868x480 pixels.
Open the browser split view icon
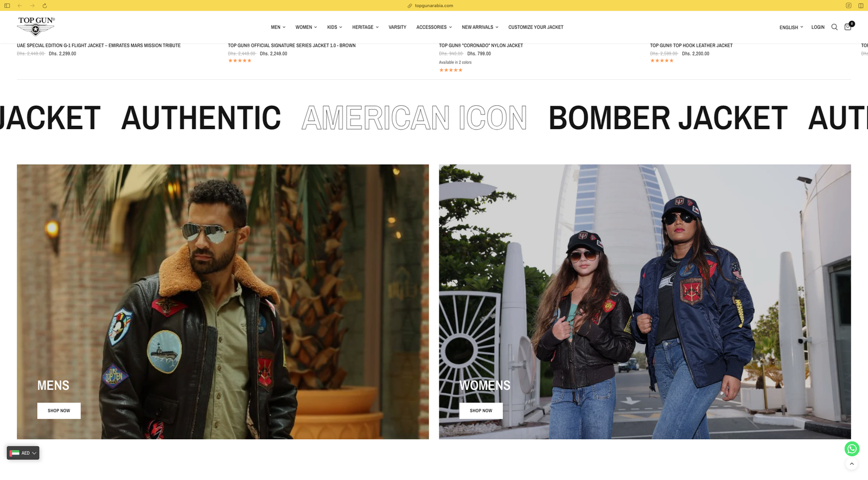click(x=860, y=5)
